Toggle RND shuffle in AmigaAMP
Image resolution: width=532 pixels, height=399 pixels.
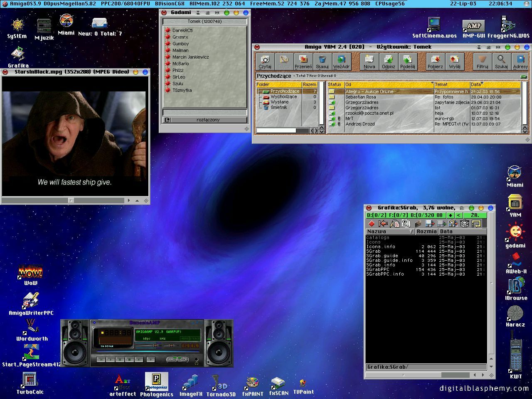172,360
